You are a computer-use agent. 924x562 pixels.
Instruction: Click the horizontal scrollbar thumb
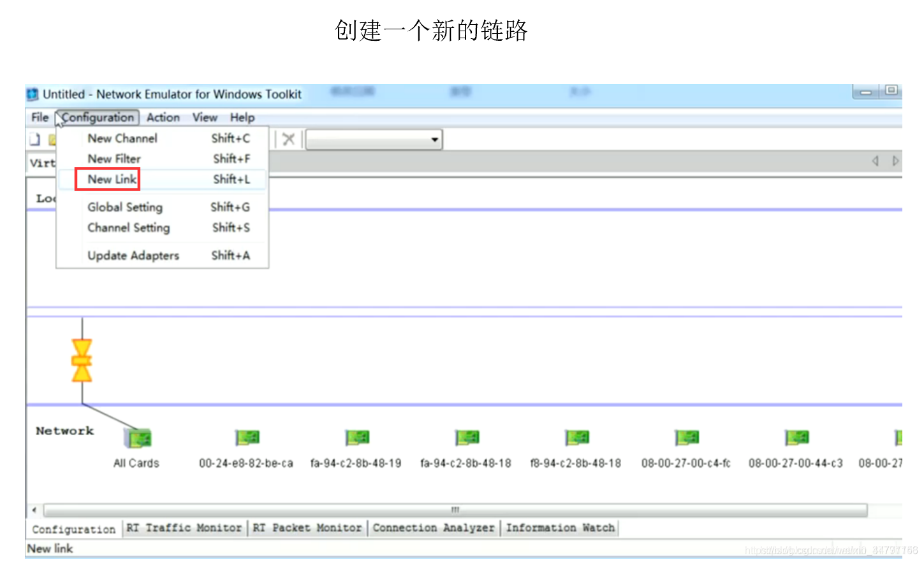tap(455, 510)
